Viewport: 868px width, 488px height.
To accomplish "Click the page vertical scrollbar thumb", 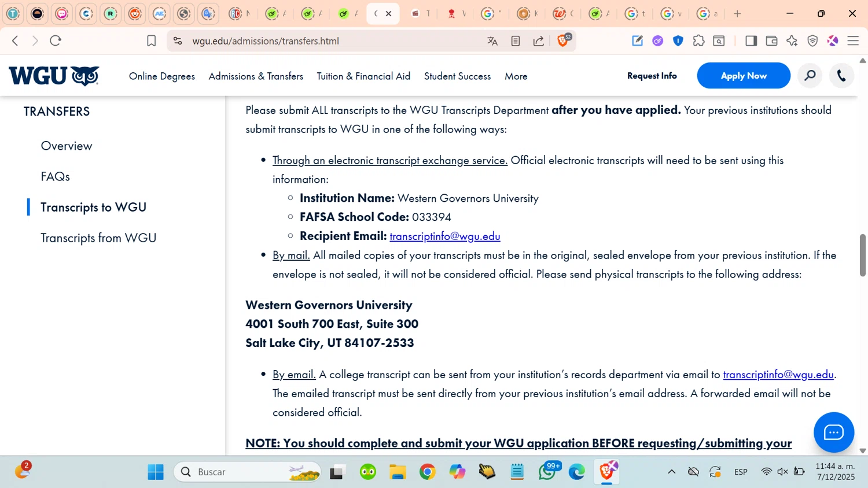I will 863,255.
